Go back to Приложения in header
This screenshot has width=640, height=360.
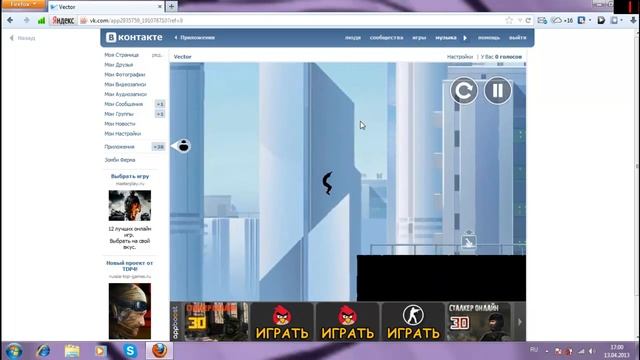coord(195,37)
